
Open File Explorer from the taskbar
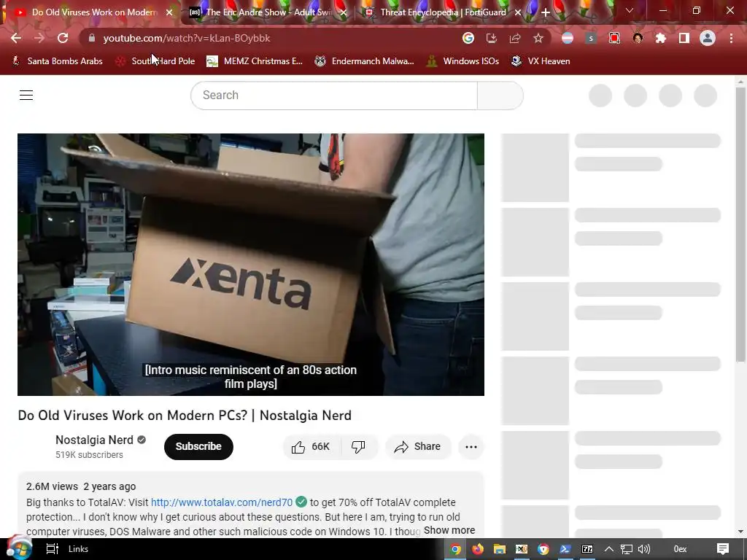[499, 550]
